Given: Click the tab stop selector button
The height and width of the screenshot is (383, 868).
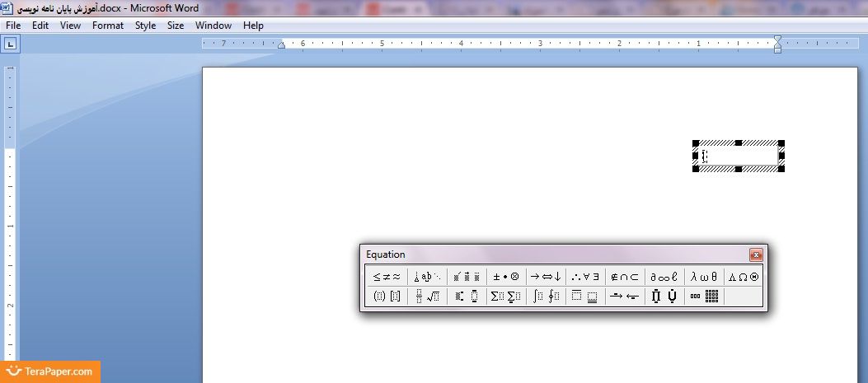Looking at the screenshot, I should click(x=11, y=44).
